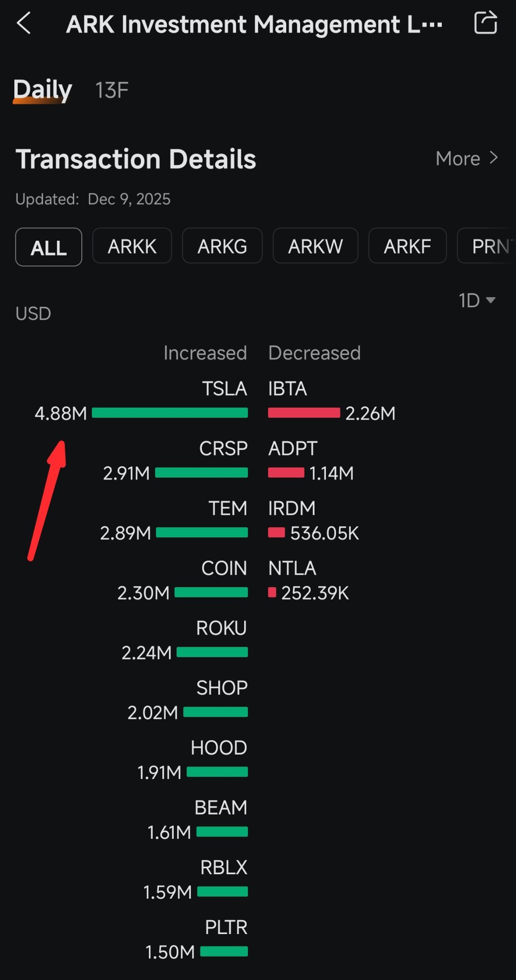Open the PLTR ticker entry
The height and width of the screenshot is (980, 516).
click(226, 927)
